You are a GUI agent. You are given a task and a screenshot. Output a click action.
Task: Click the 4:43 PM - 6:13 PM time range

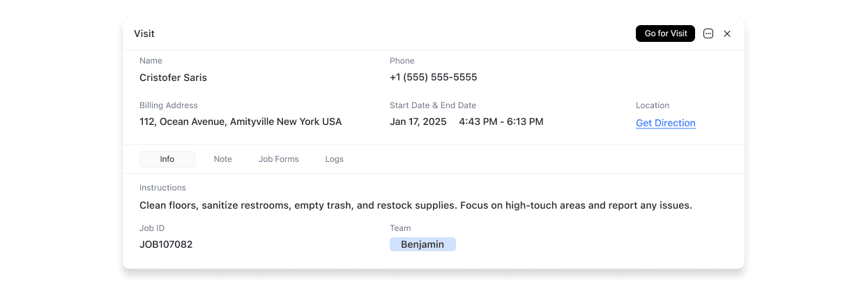click(501, 121)
